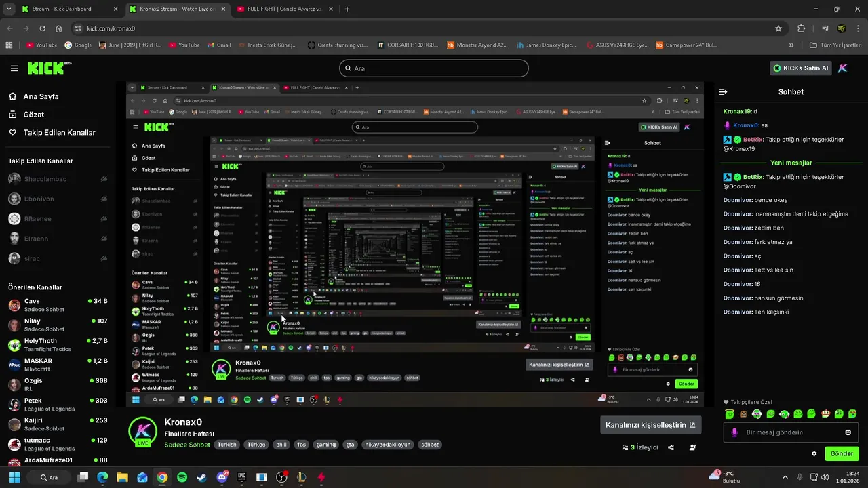Go to Chrome home page icon
This screenshot has width=868, height=488.
(x=59, y=28)
